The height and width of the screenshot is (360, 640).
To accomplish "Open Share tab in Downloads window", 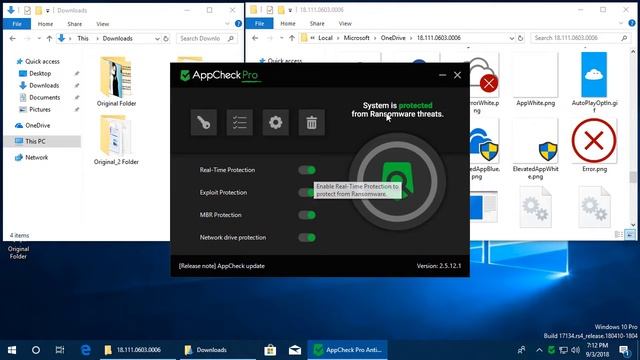I will click(75, 24).
